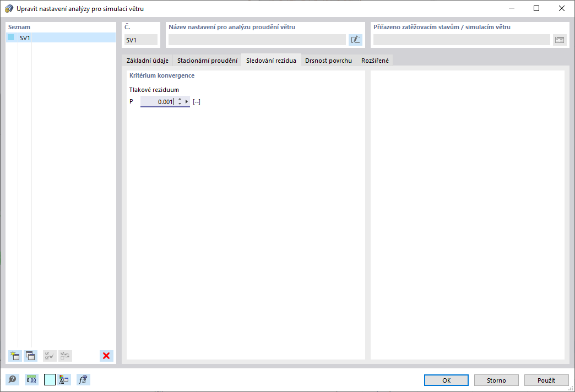Click the Přiřazeno zatěžovacím stavům field
This screenshot has width=575, height=392.
click(462, 40)
